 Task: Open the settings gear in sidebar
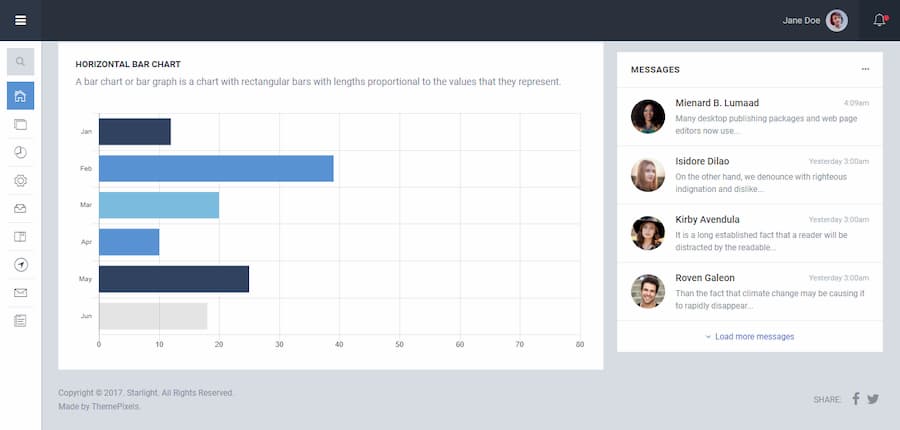click(x=20, y=180)
